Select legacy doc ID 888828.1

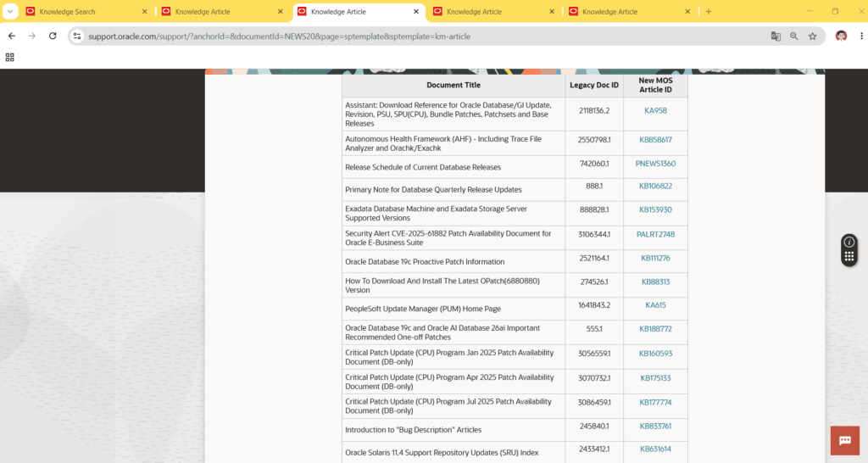(x=594, y=210)
